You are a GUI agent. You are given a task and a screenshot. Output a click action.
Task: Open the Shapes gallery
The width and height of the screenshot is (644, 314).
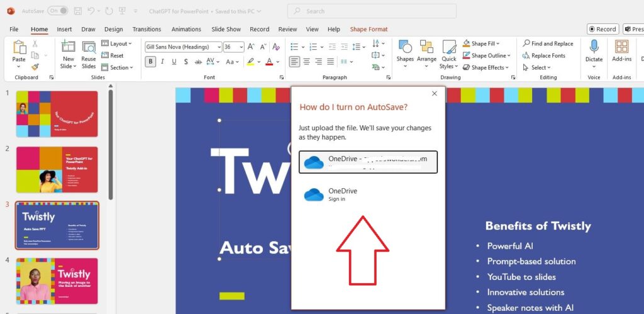(405, 54)
